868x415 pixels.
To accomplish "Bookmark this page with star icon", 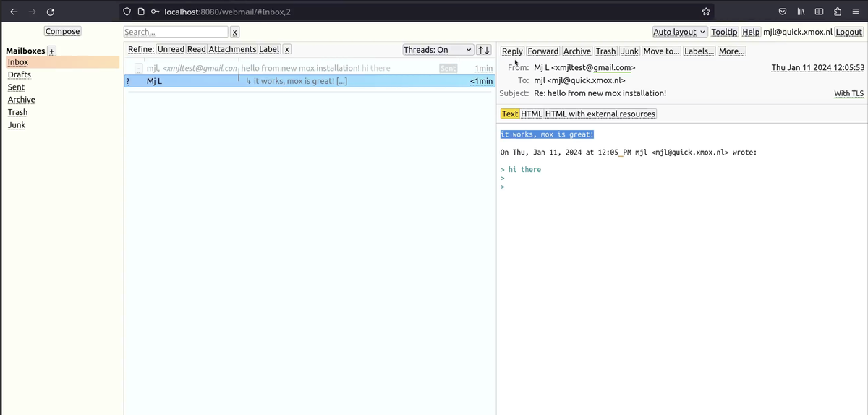I will [x=706, y=12].
